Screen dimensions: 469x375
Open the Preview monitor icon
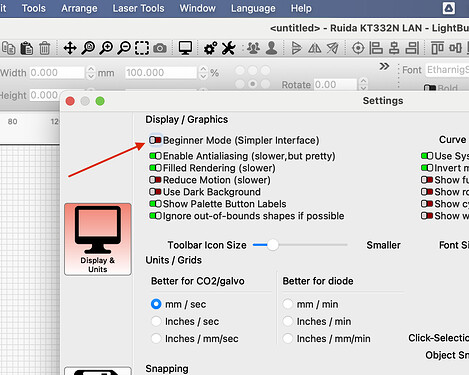(x=185, y=48)
